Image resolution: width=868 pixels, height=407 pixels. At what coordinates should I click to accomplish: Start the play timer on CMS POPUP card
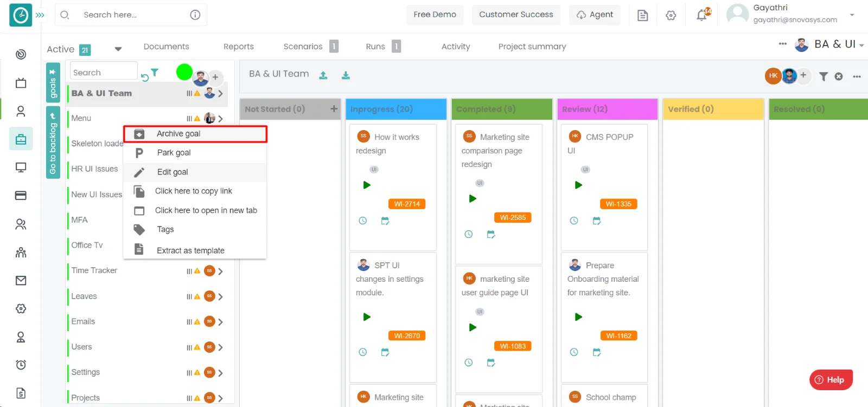pos(578,185)
